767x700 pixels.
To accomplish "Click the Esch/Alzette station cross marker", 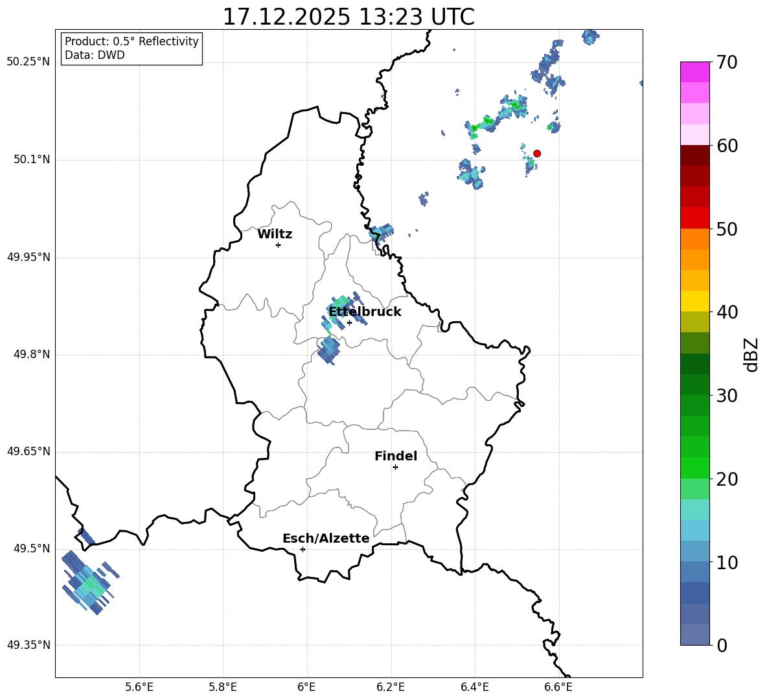I will (303, 549).
